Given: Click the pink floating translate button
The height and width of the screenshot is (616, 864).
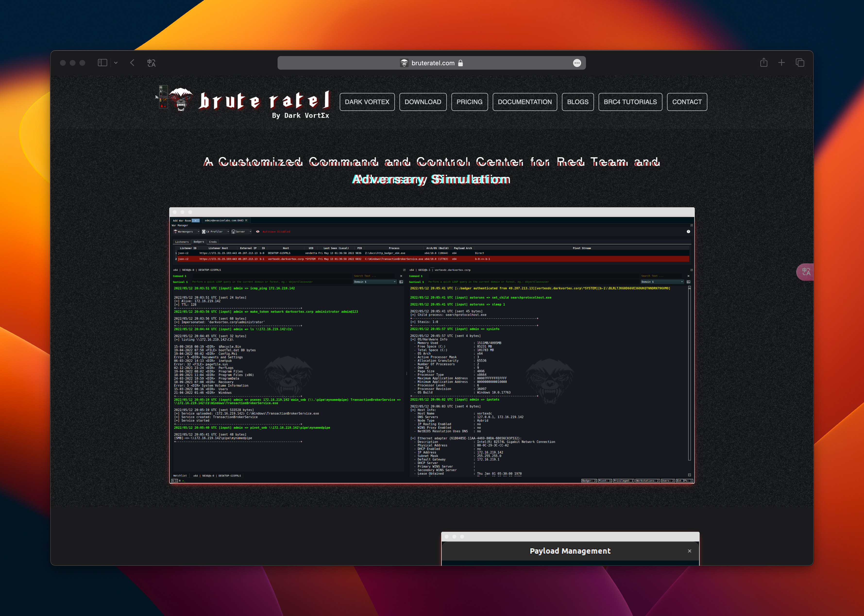Looking at the screenshot, I should (805, 272).
